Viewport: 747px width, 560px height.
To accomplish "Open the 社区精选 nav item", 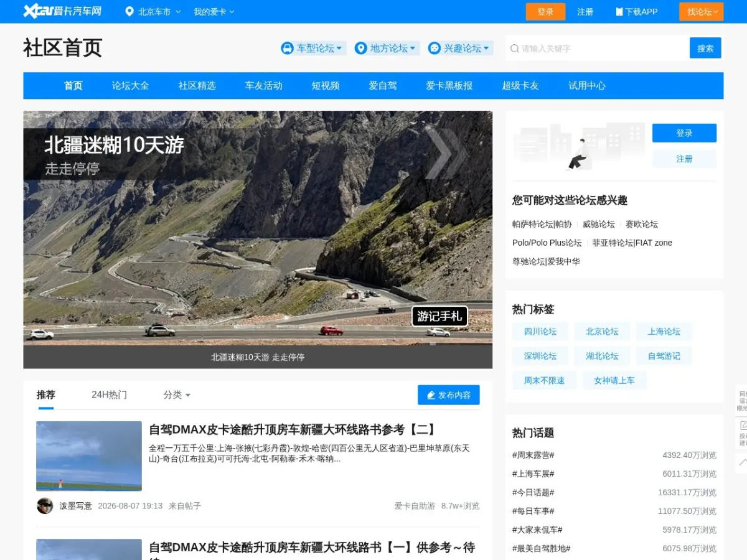I will pyautogui.click(x=197, y=86).
